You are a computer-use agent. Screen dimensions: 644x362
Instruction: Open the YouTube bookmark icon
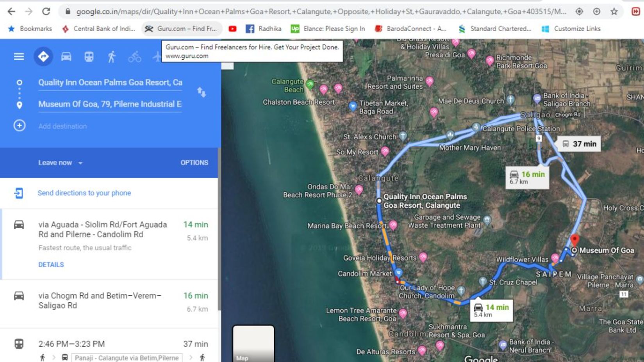point(232,28)
